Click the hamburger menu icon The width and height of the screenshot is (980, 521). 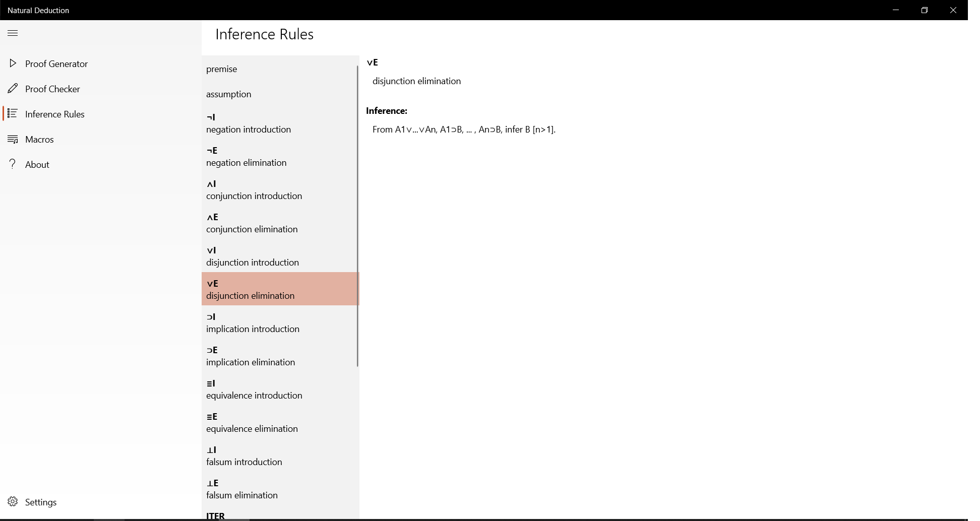(13, 33)
